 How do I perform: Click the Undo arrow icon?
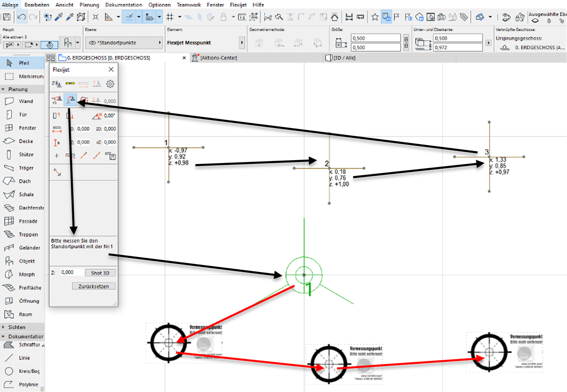(22, 17)
